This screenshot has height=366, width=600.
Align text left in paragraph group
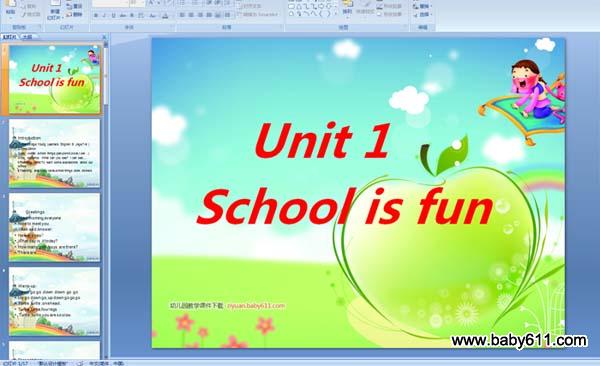tap(182, 15)
